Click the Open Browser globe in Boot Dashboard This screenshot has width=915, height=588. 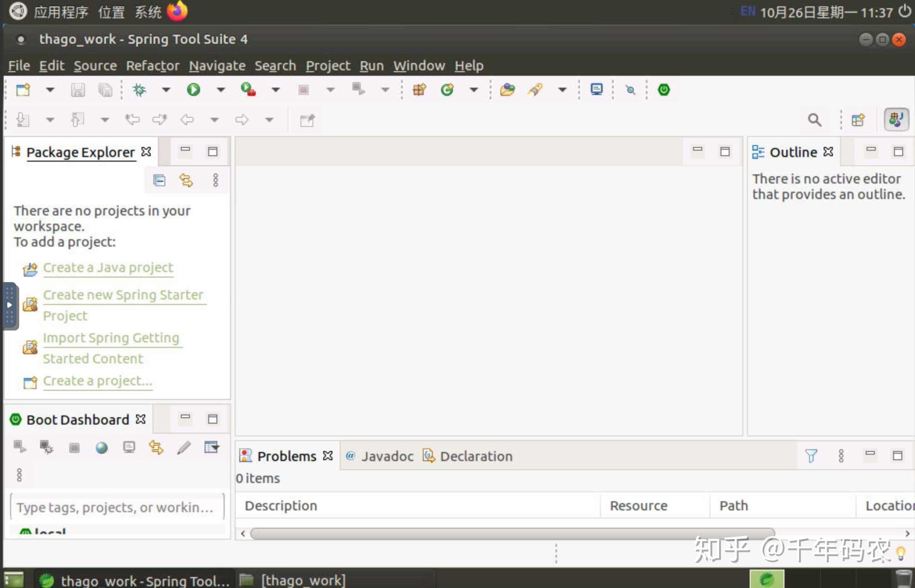click(101, 447)
